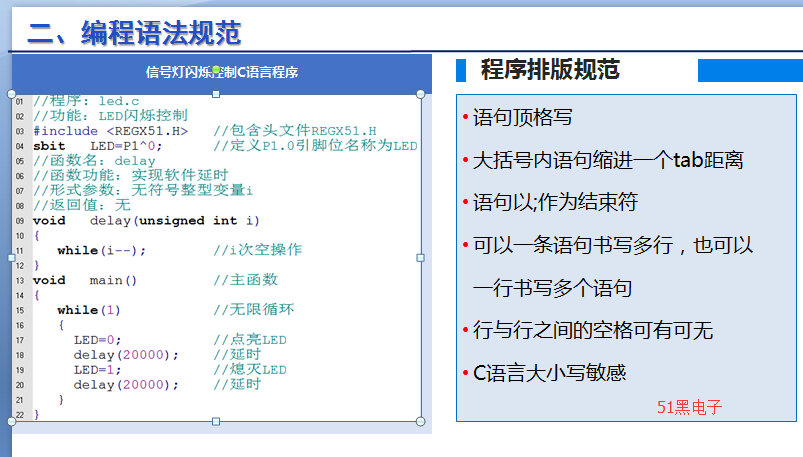This screenshot has height=457, width=803.
Task: Click the comment //主函数
Action: click(x=246, y=280)
